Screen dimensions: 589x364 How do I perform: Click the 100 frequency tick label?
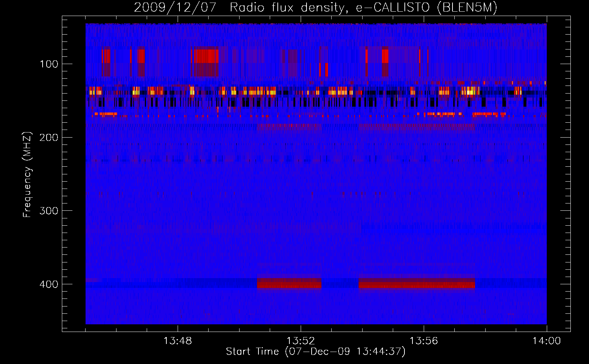click(x=49, y=64)
